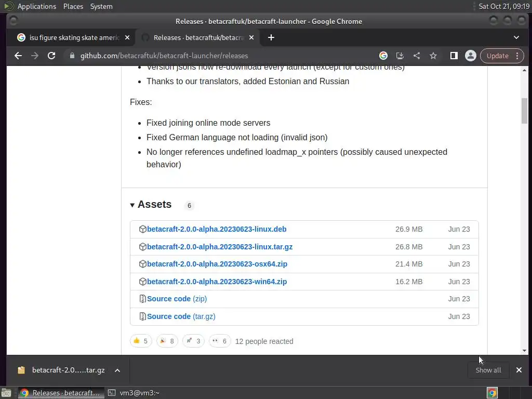Image resolution: width=532 pixels, height=399 pixels.
Task: Open the tab search dropdown arrow
Action: 516,37
